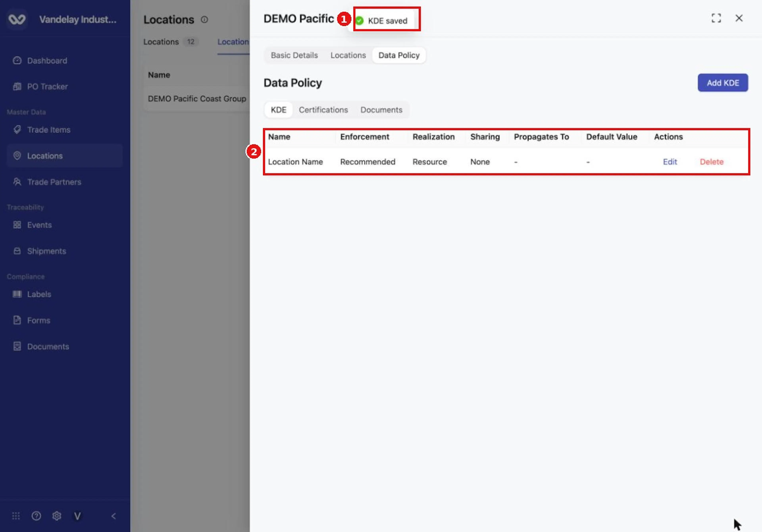Image resolution: width=762 pixels, height=532 pixels.
Task: Click the Realization column header
Action: pyautogui.click(x=433, y=137)
